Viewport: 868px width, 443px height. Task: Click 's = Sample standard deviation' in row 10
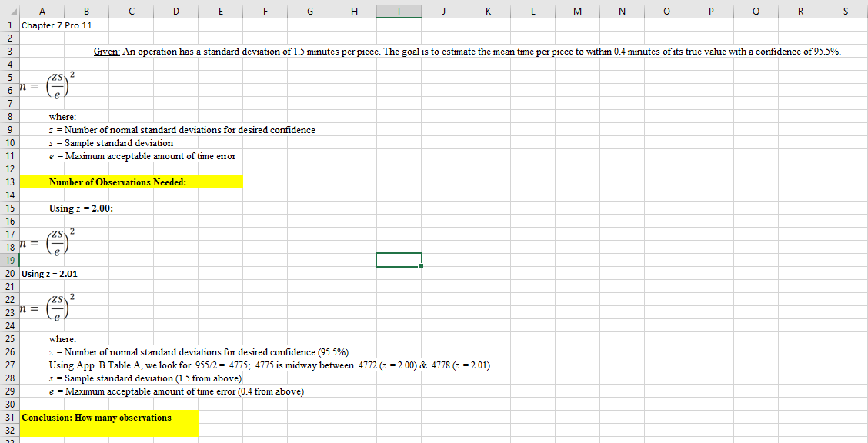(x=111, y=143)
